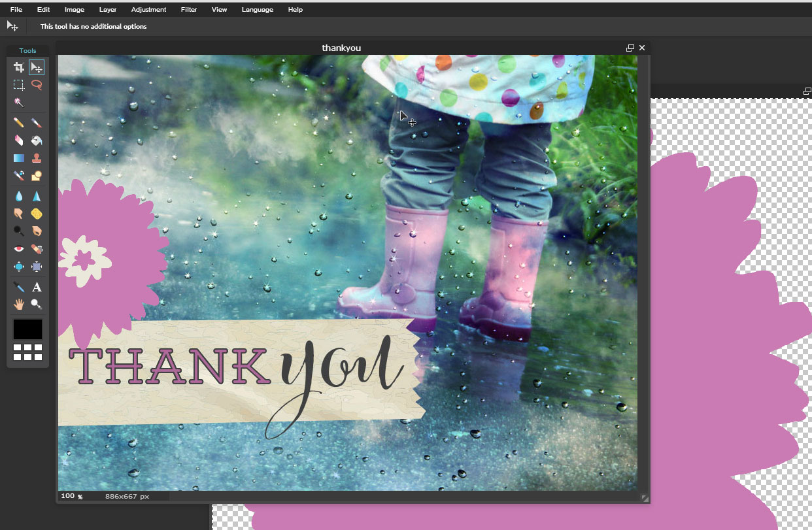
Task: Click the thankyou window resize corner handle
Action: tap(645, 498)
